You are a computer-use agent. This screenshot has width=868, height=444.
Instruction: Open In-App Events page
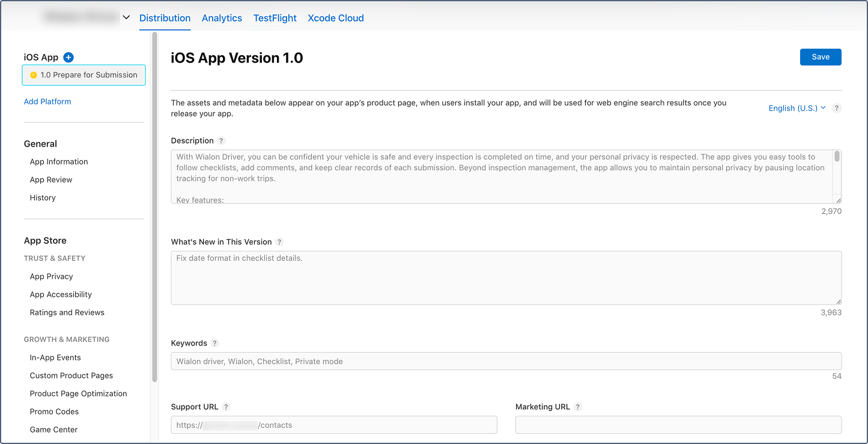point(55,357)
